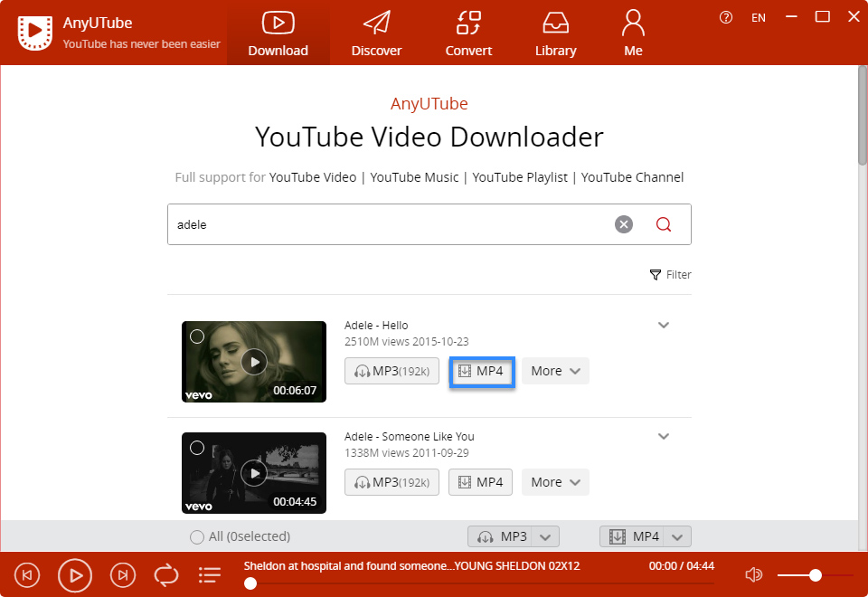Click the Adele - Hello title
The height and width of the screenshot is (597, 868).
pyautogui.click(x=376, y=325)
